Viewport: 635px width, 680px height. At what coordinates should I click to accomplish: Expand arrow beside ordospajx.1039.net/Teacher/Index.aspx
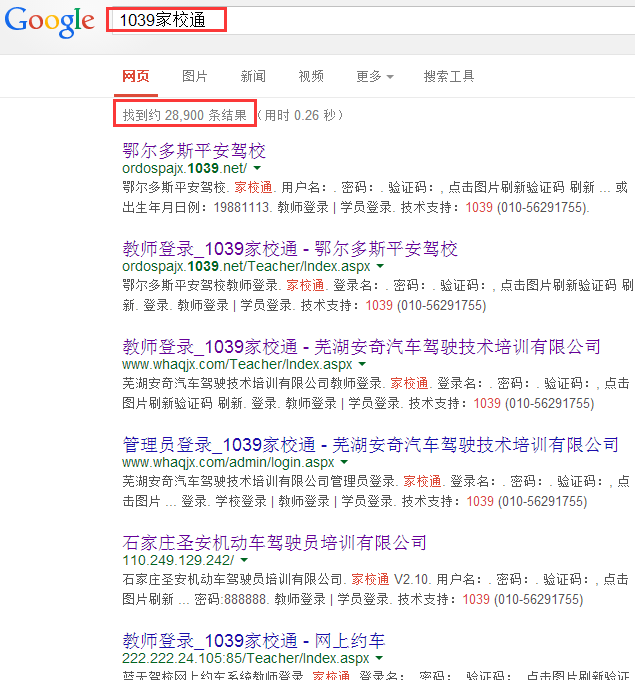(380, 266)
